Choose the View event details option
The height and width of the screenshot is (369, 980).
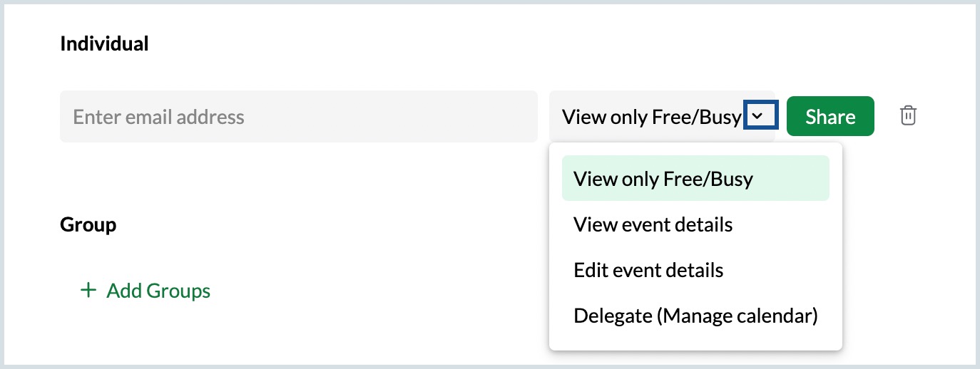(653, 225)
